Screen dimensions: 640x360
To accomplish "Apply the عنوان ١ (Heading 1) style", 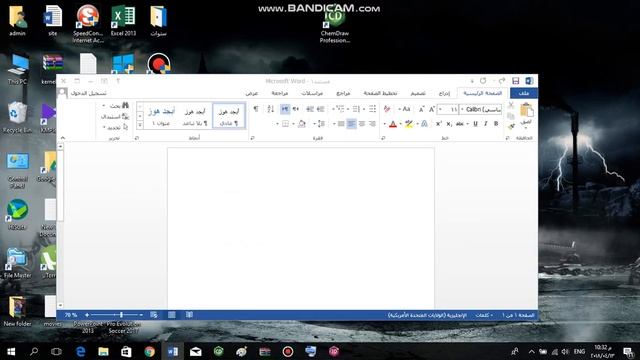I will pos(161,116).
